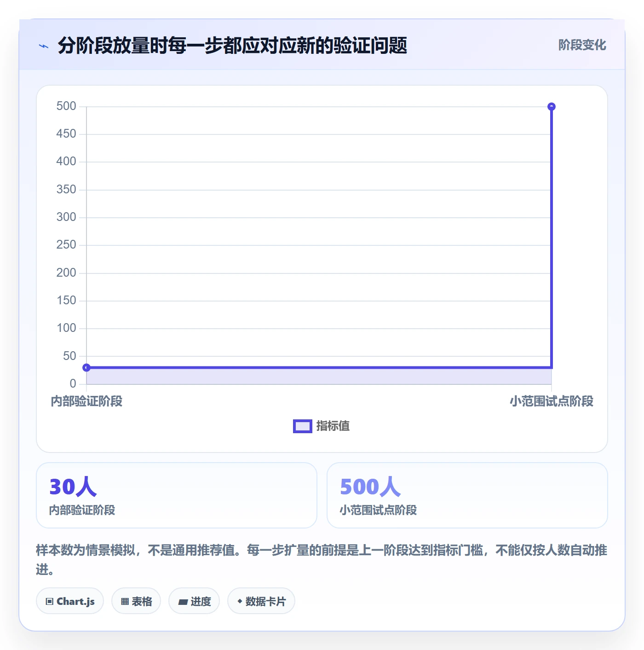
Task: Click the y-axis value 0
Action: (x=73, y=383)
